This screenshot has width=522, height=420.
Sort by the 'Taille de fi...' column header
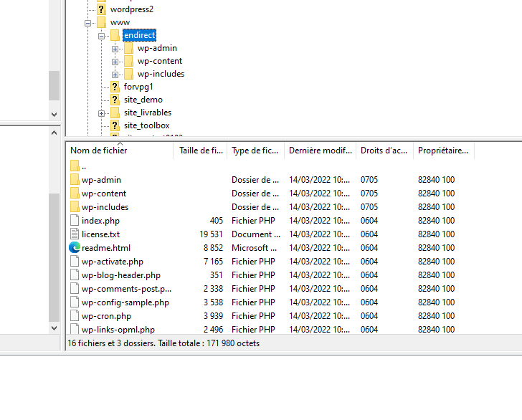point(200,151)
